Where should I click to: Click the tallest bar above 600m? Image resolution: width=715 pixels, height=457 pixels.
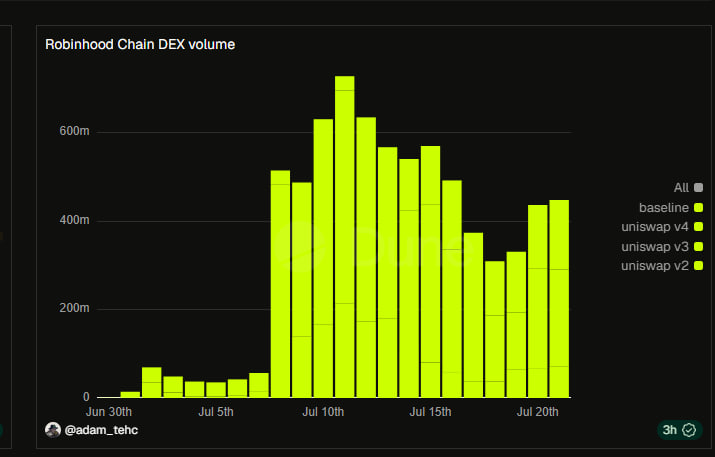[344, 236]
